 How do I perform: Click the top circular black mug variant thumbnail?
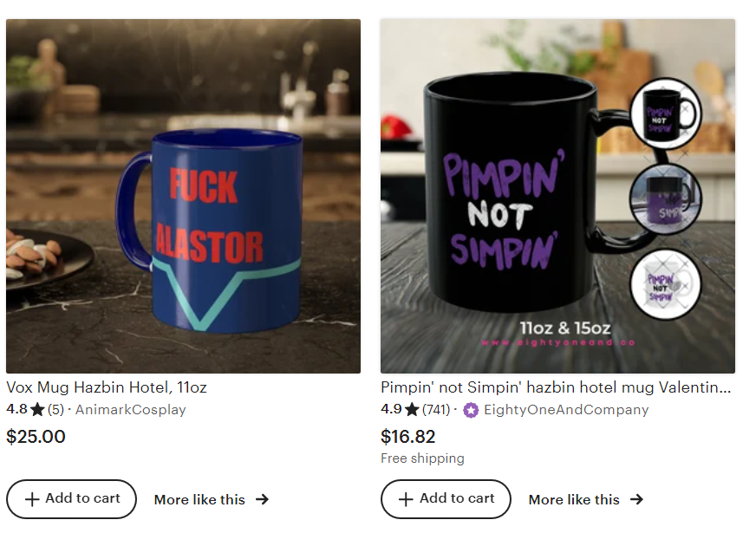[666, 114]
